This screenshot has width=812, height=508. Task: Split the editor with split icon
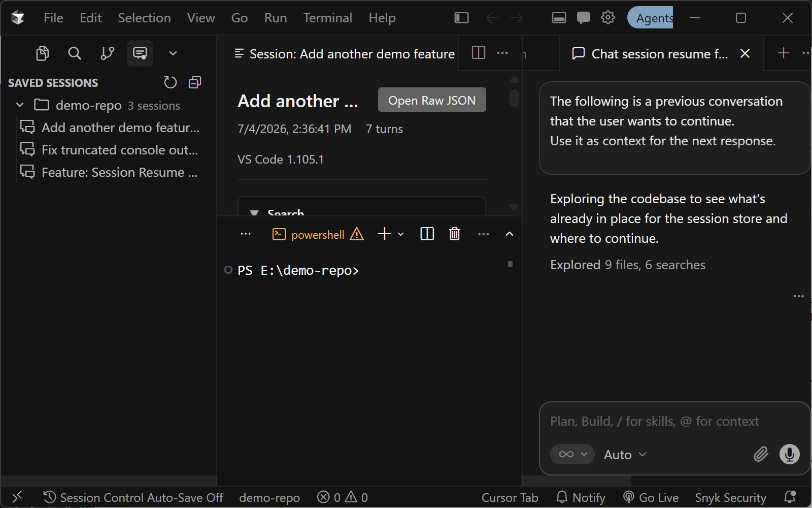pos(479,53)
